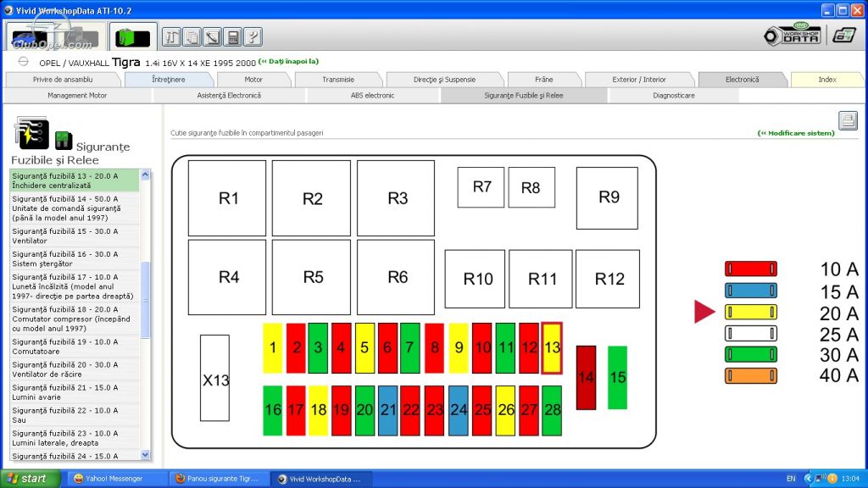868x488 pixels.
Task: Click the copy documents toolbar icon
Action: tap(192, 37)
